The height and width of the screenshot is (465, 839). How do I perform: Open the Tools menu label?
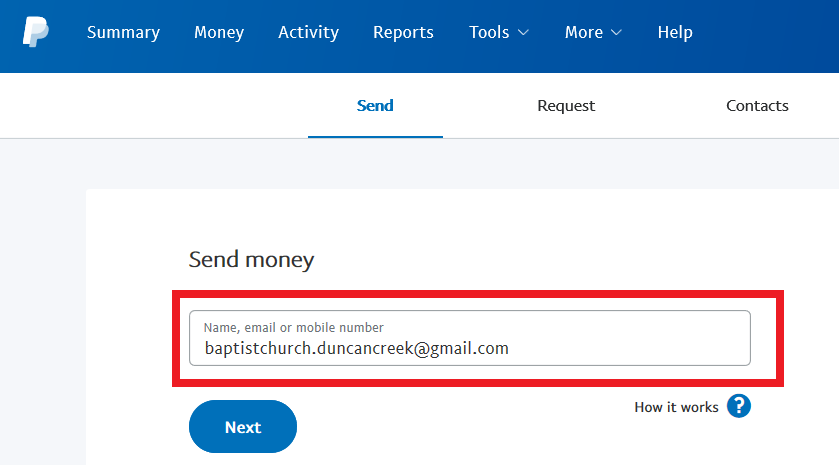pos(489,32)
